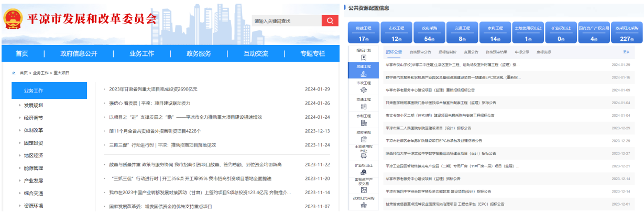This screenshot has width=644, height=214.
Task: Click 国有资产产权交易 4条 tile
Action: 594,32
